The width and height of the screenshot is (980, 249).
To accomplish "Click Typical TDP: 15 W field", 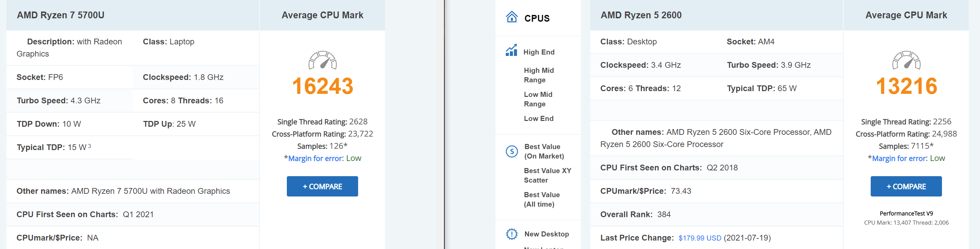I will tap(54, 147).
